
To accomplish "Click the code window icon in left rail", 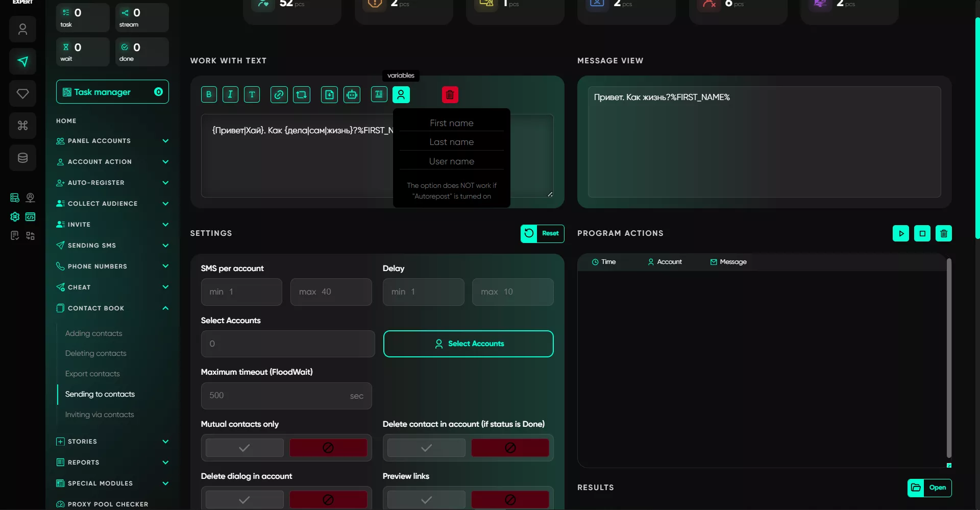I will pyautogui.click(x=31, y=216).
